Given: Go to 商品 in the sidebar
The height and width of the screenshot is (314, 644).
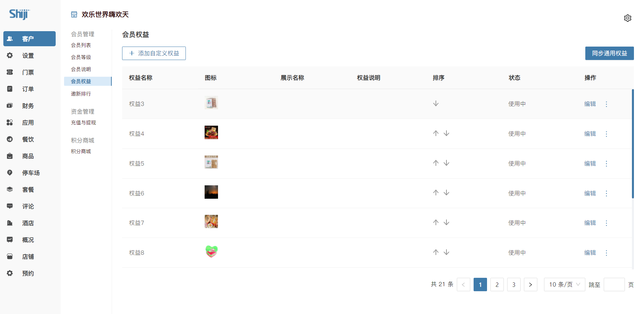Looking at the screenshot, I should 30,156.
